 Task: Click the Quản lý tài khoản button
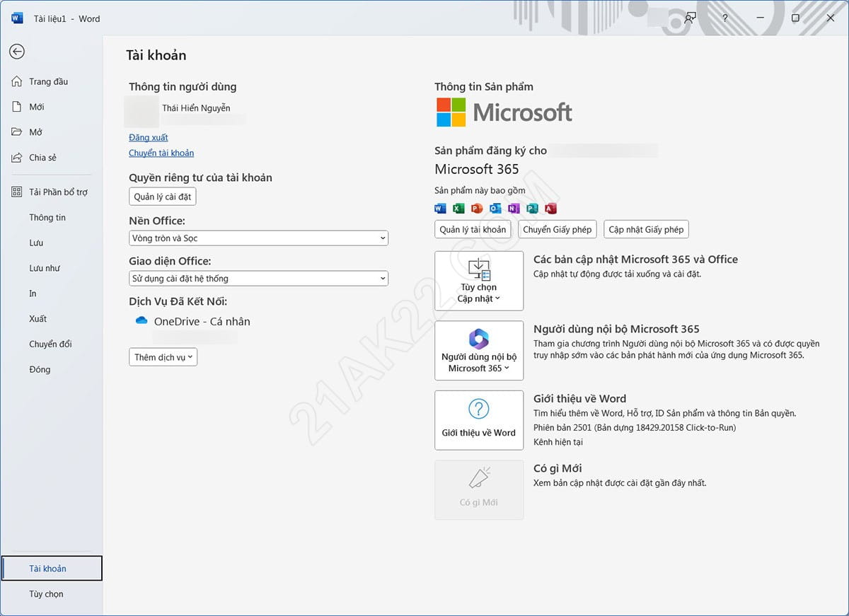click(473, 229)
